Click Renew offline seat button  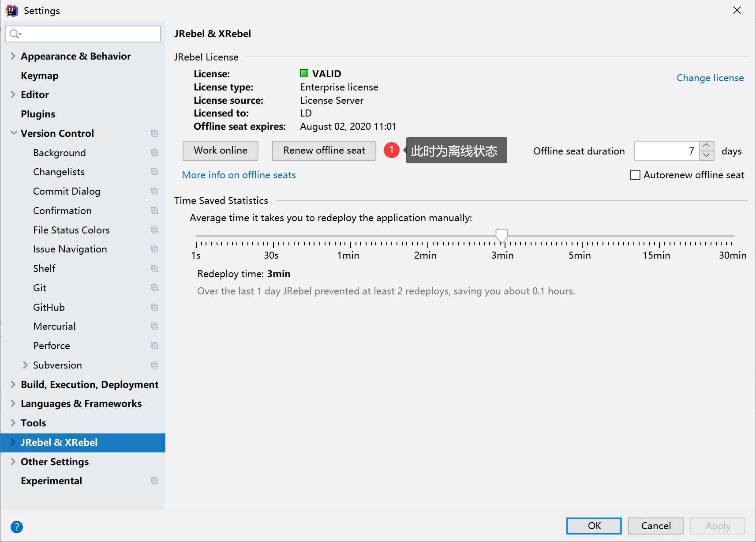point(324,151)
